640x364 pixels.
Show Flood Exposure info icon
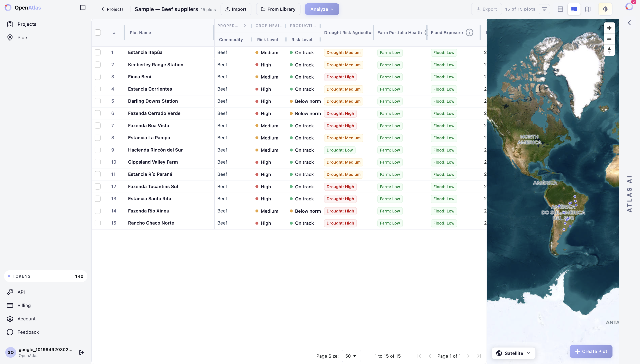[x=469, y=33]
